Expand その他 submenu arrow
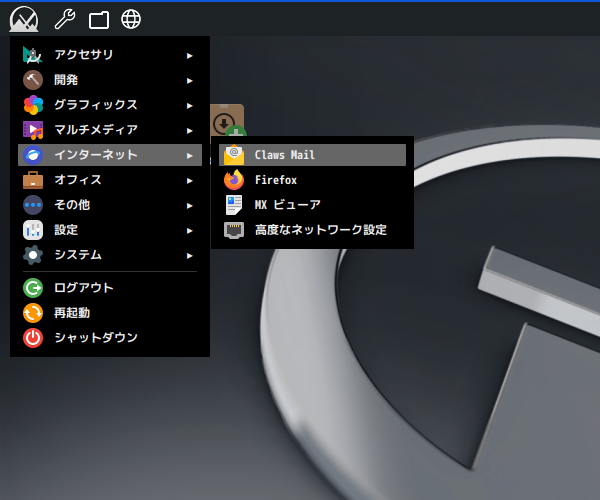600x500 pixels. 189,206
